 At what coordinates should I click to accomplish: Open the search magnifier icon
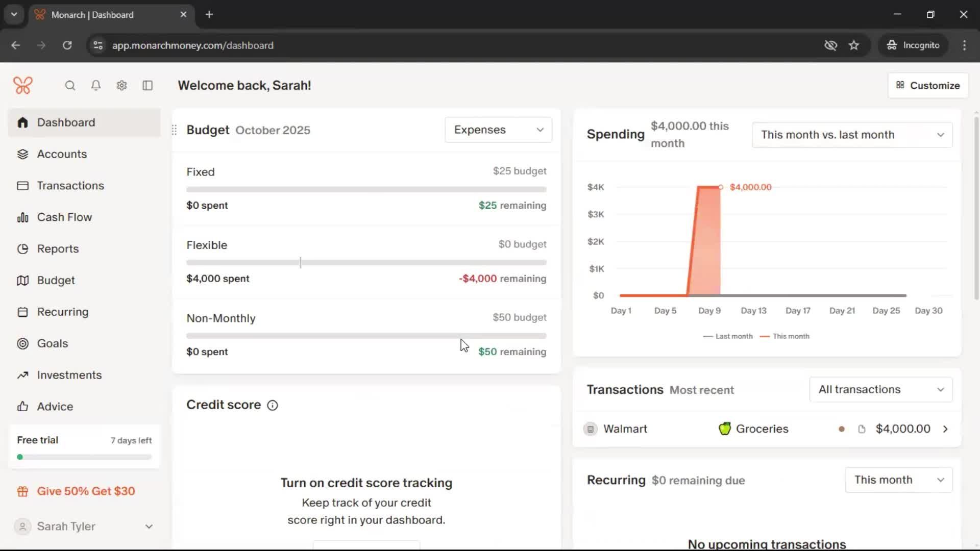click(70, 85)
